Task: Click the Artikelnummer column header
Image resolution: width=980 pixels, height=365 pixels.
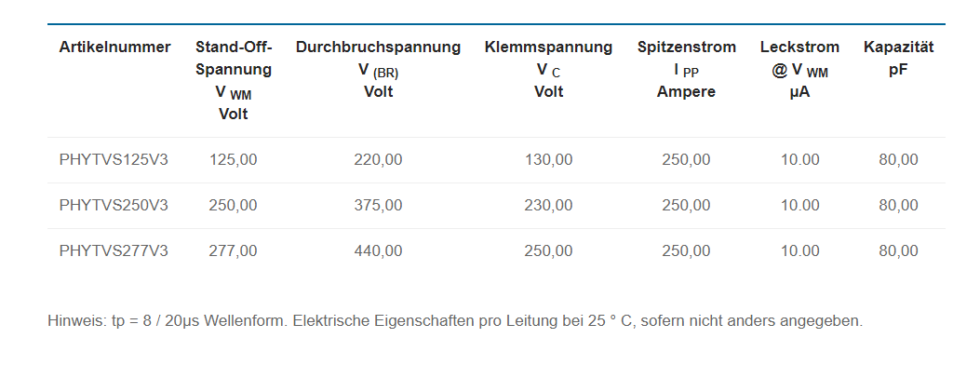Action: click(x=115, y=47)
